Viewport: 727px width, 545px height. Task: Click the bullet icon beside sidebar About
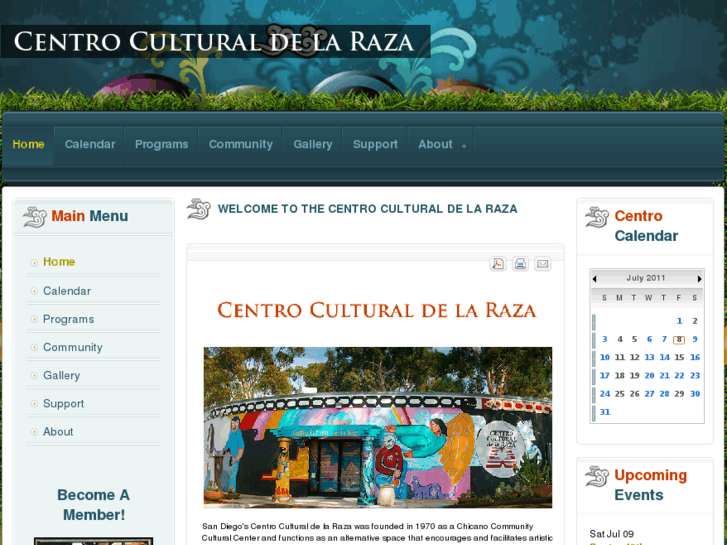[34, 432]
